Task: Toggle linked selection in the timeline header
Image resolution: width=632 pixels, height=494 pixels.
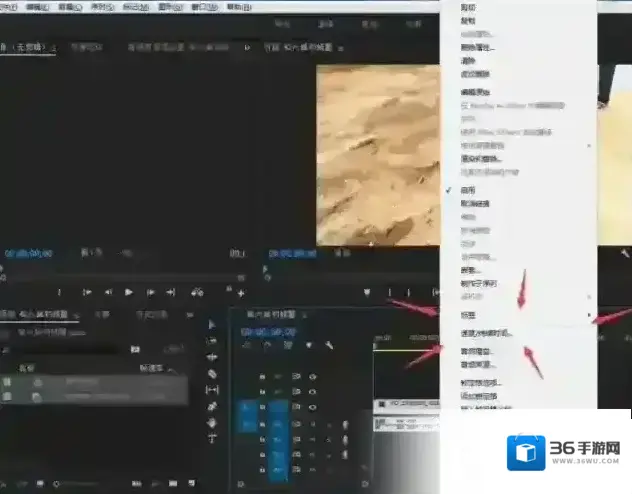Action: point(288,345)
